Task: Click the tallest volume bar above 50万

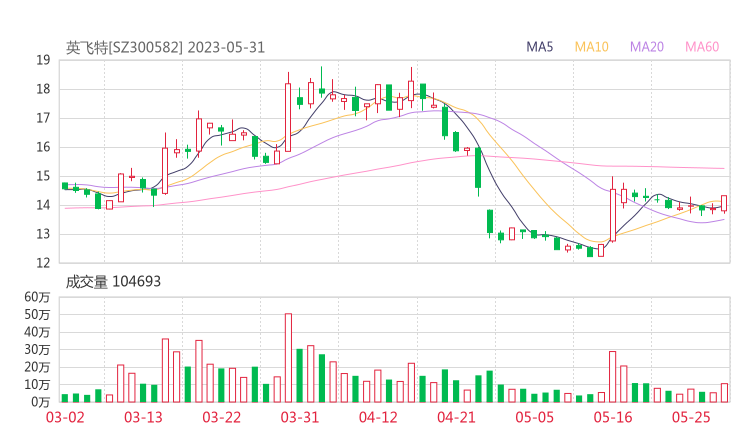Action: tap(288, 358)
